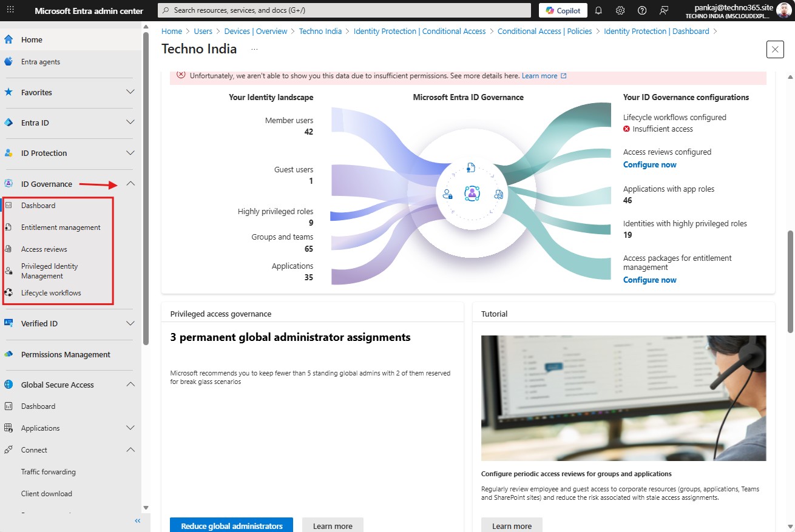
Task: Open the app launcher waffle icon
Action: click(10, 10)
